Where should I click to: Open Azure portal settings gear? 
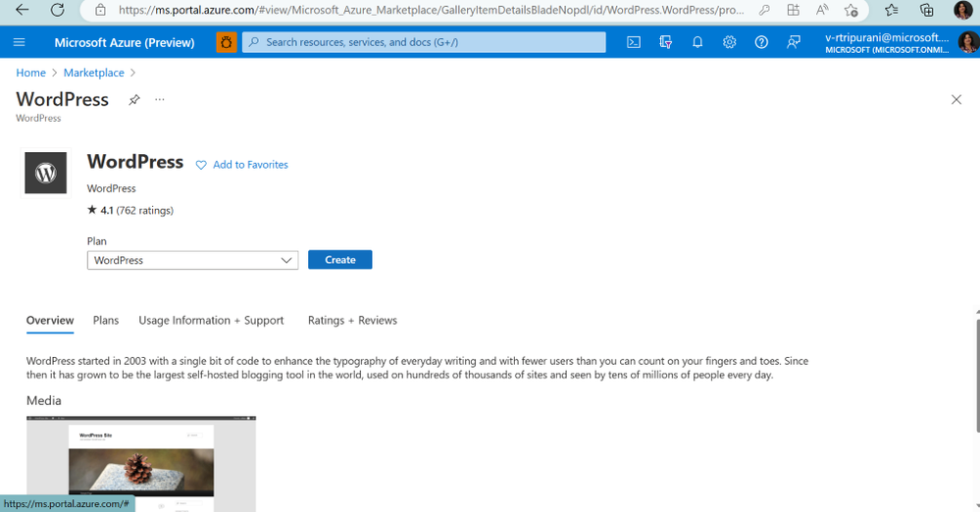tap(729, 42)
